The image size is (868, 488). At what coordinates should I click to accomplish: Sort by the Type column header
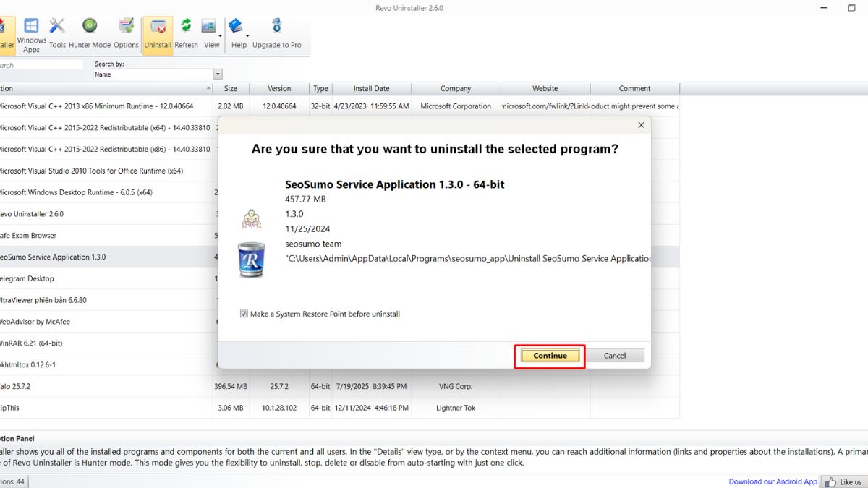click(x=320, y=88)
